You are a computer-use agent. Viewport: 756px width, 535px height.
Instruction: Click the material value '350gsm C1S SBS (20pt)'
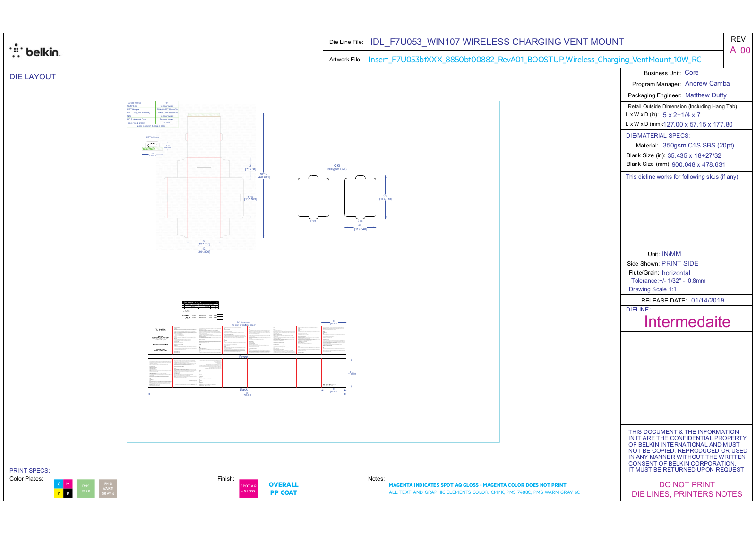[698, 145]
